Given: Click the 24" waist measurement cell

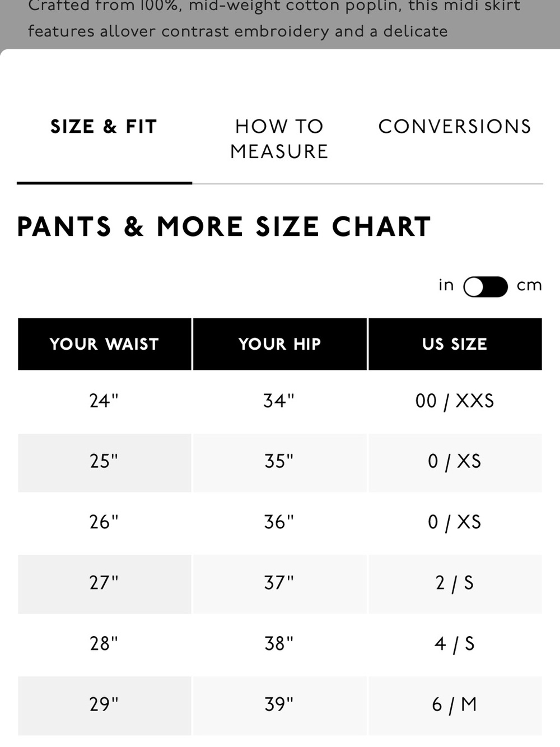Looking at the screenshot, I should coord(105,401).
